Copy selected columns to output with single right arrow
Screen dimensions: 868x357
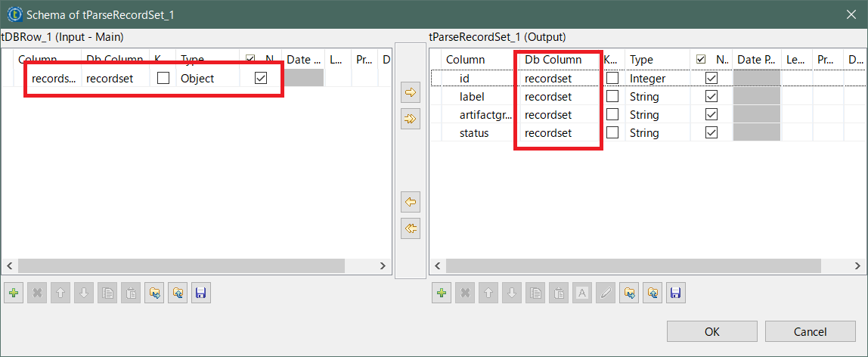[410, 93]
